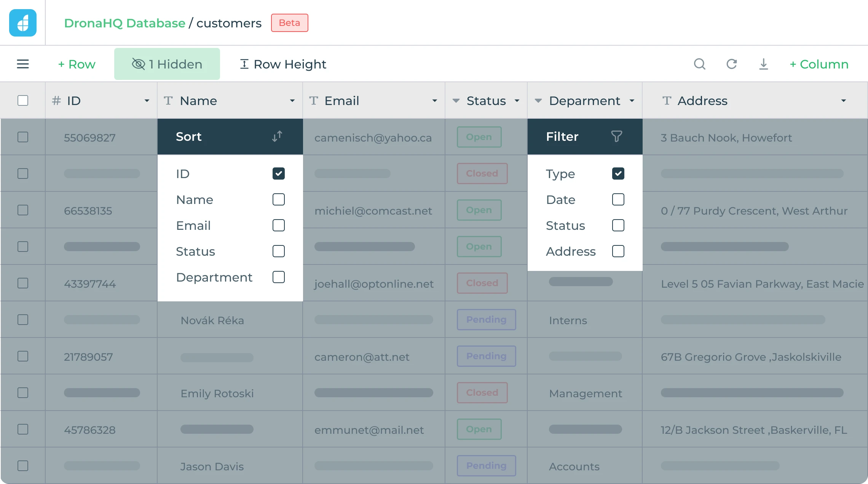The width and height of the screenshot is (868, 484).
Task: Select the Address option in Filter list
Action: (570, 252)
